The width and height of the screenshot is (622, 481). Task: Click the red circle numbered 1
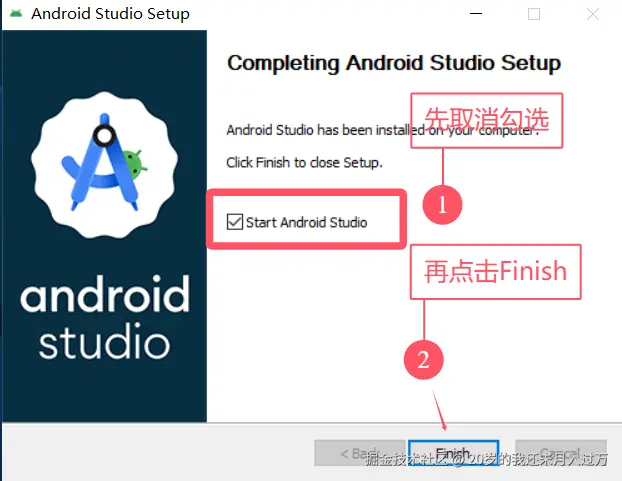tap(442, 205)
